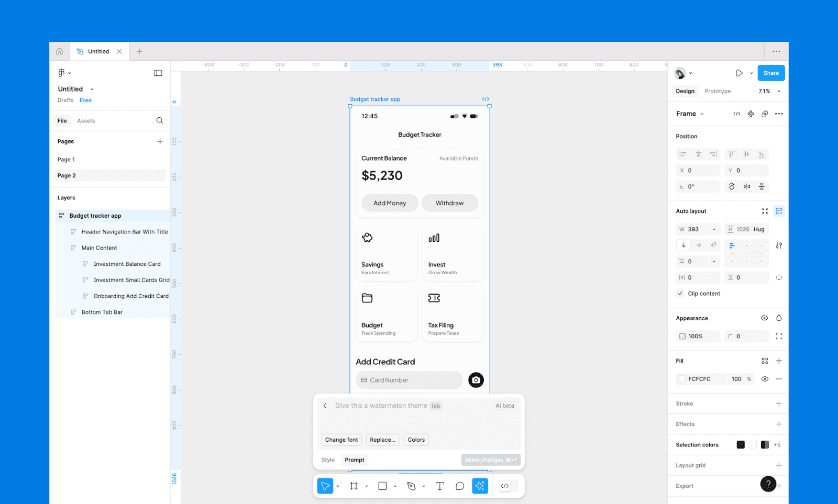Select the Pen tool
Screen dimensions: 838x504
[412, 486]
